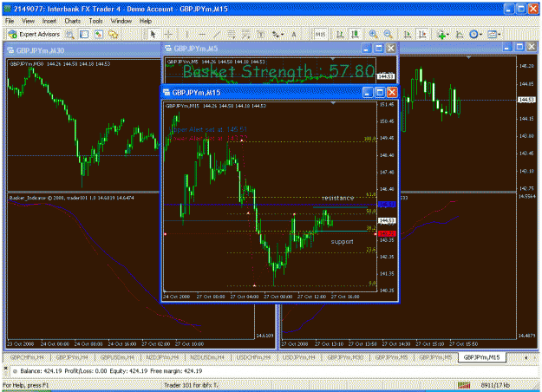Switch to the GBPCHFm,H4 chart tab

pos(27,357)
